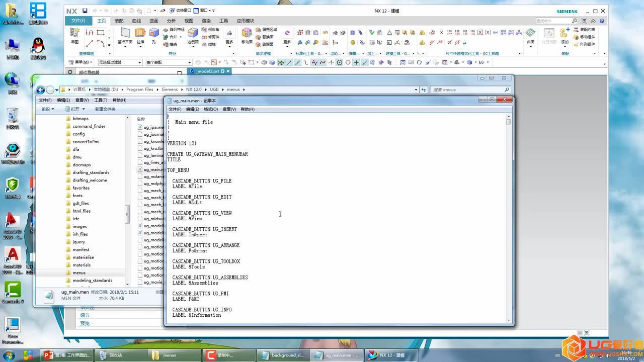Click the 移动面 (Move Face) icon
This screenshot has width=644, height=362.
click(x=247, y=35)
